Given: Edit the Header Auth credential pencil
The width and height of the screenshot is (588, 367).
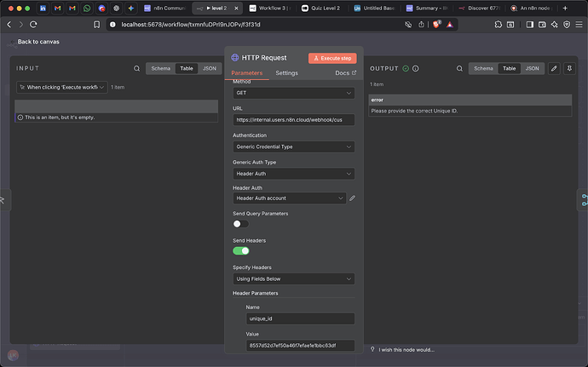Looking at the screenshot, I should point(352,198).
